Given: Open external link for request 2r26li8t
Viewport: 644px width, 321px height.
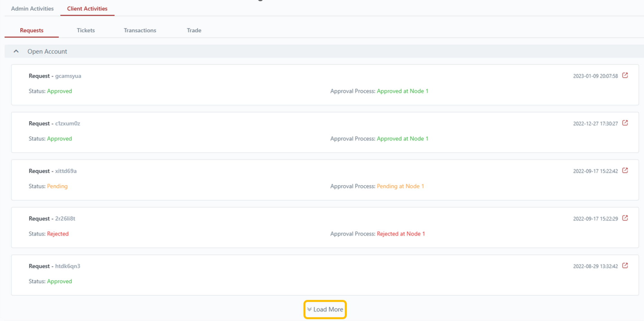Looking at the screenshot, I should pos(625,218).
